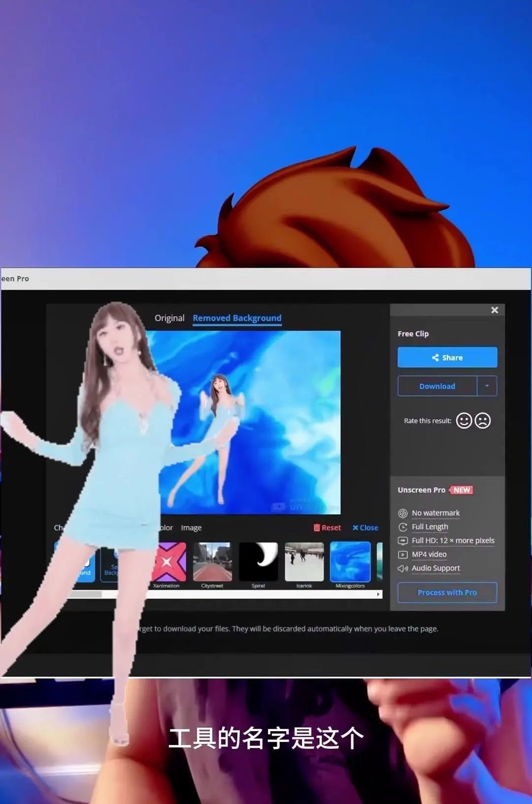Screen dimensions: 532x804
Task: Open the Image background tab
Action: click(x=191, y=528)
